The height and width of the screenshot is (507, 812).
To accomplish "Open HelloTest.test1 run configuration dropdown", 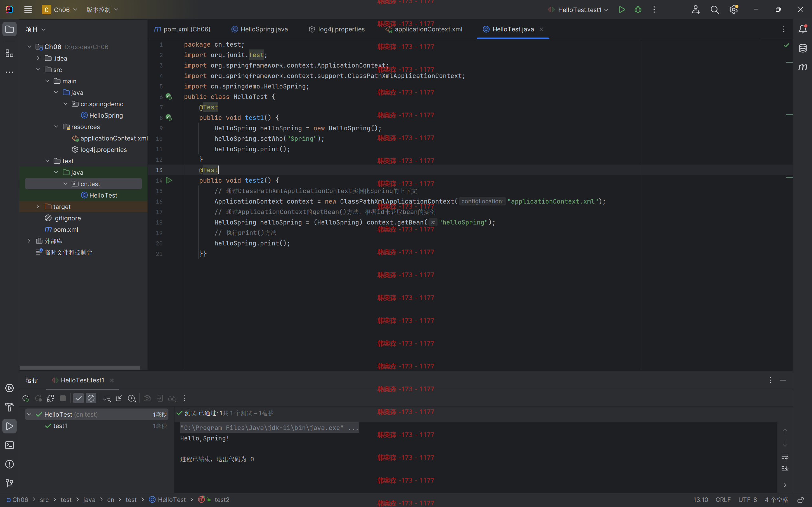I will tap(578, 10).
